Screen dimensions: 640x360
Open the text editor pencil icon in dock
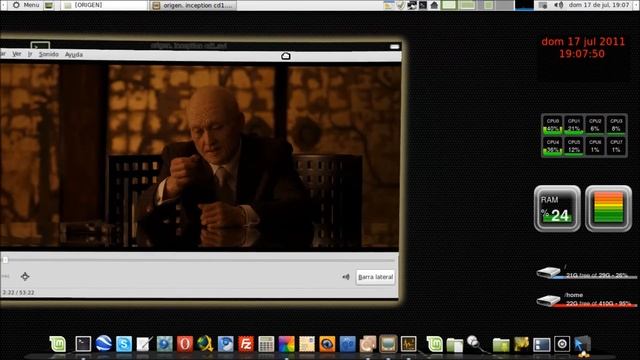tap(144, 344)
